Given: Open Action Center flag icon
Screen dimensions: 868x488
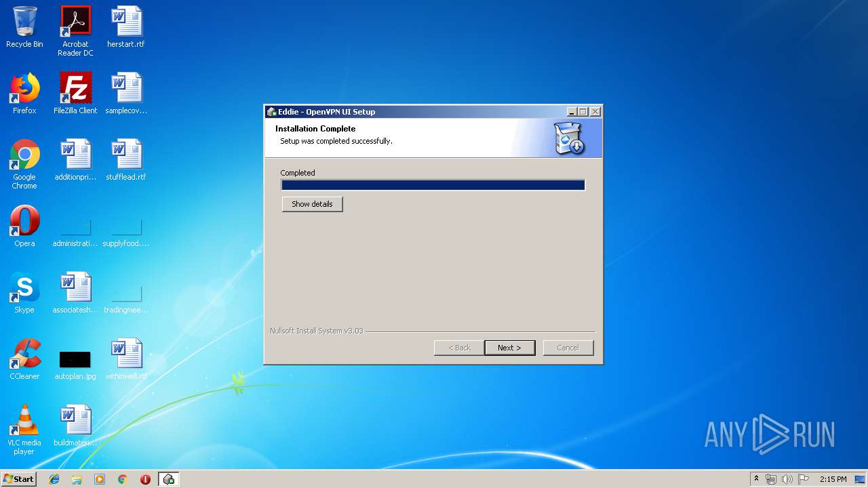Looking at the screenshot, I should [x=804, y=479].
